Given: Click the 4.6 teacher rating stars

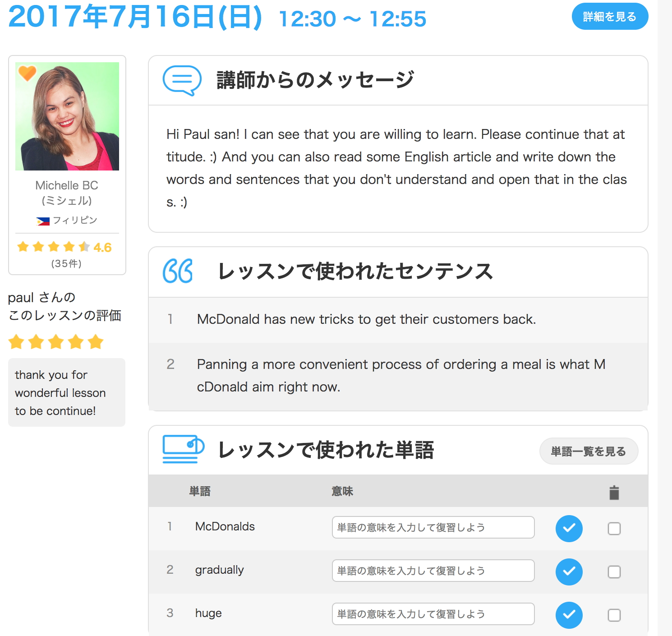Looking at the screenshot, I should pyautogui.click(x=54, y=247).
